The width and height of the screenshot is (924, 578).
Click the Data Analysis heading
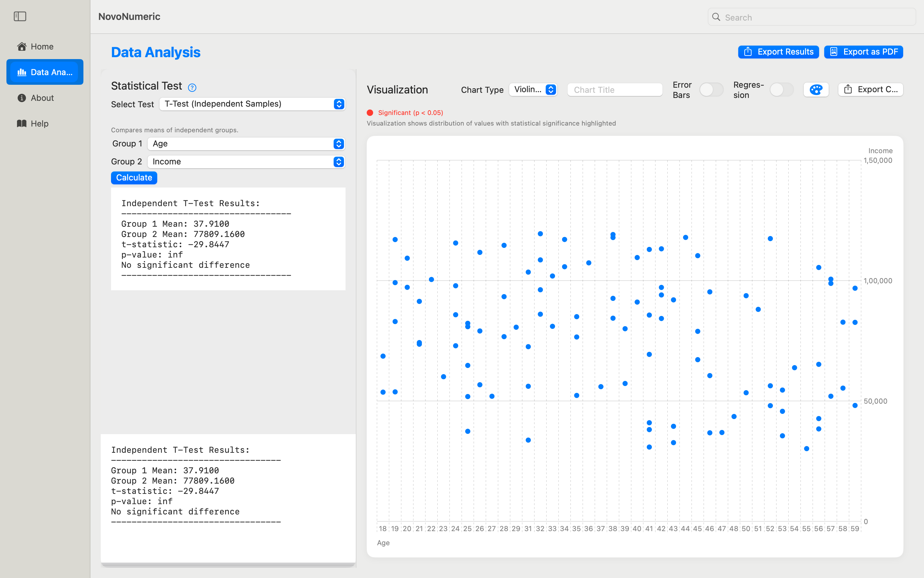pyautogui.click(x=156, y=52)
